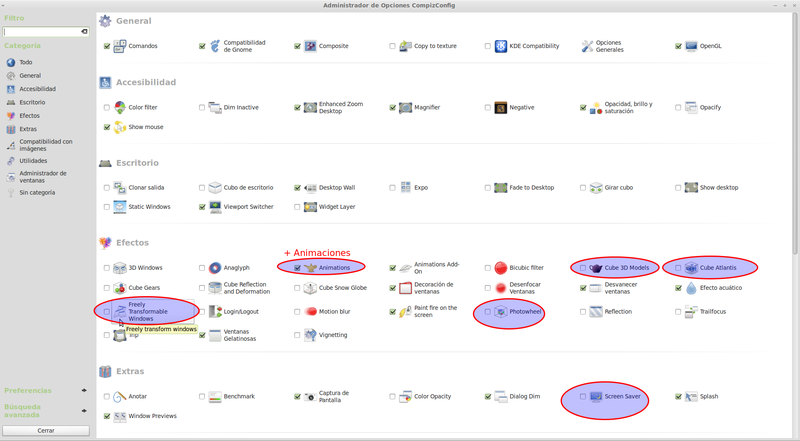Click the Photowheel plugin icon

click(x=501, y=312)
